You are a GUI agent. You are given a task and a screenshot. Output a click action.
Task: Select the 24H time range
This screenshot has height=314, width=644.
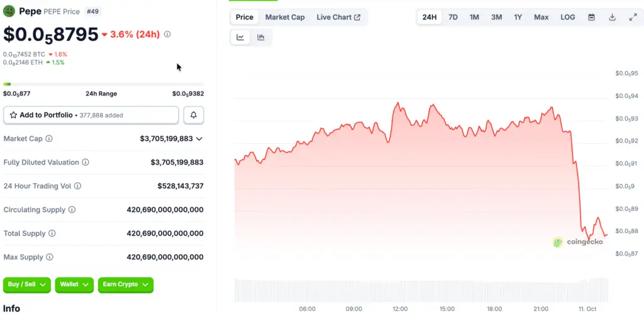(x=430, y=17)
